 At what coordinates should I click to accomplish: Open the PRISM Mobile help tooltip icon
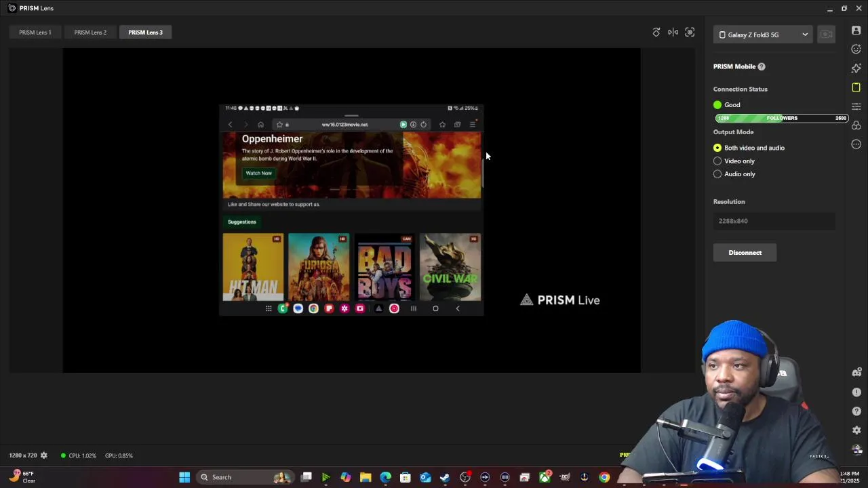click(x=762, y=66)
